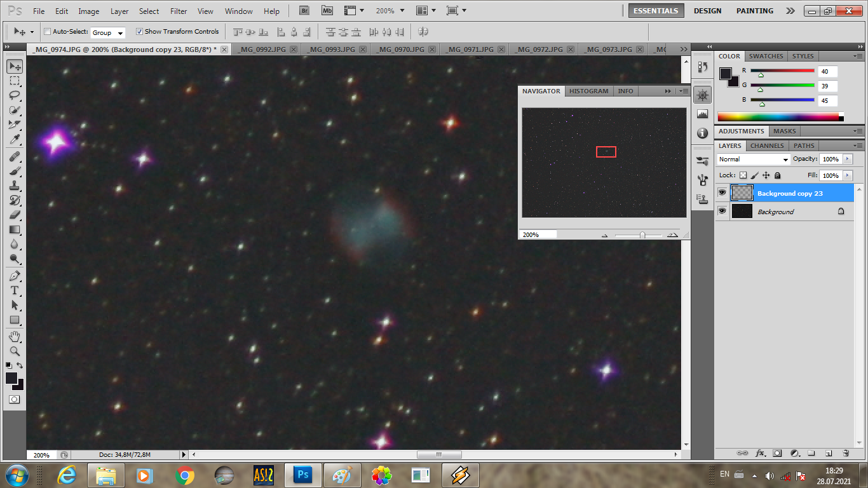This screenshot has height=488, width=868.
Task: Select the Brush tool
Action: [15, 171]
